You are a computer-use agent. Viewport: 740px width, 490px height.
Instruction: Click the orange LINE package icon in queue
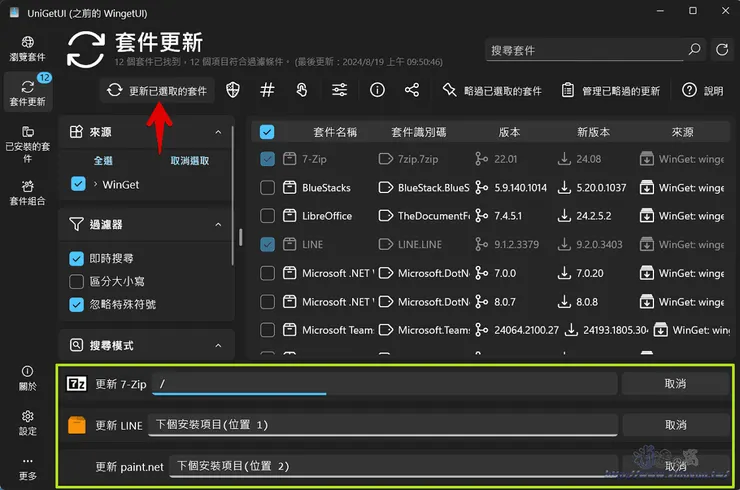[x=76, y=425]
